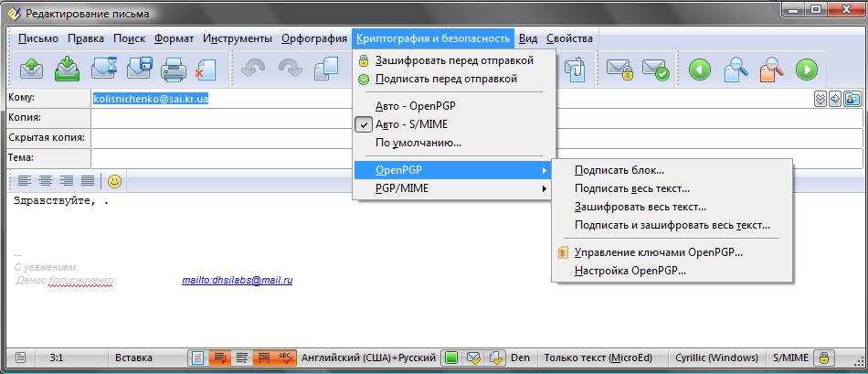Click the envelope with green check sign icon
The image size is (868, 374).
(656, 69)
